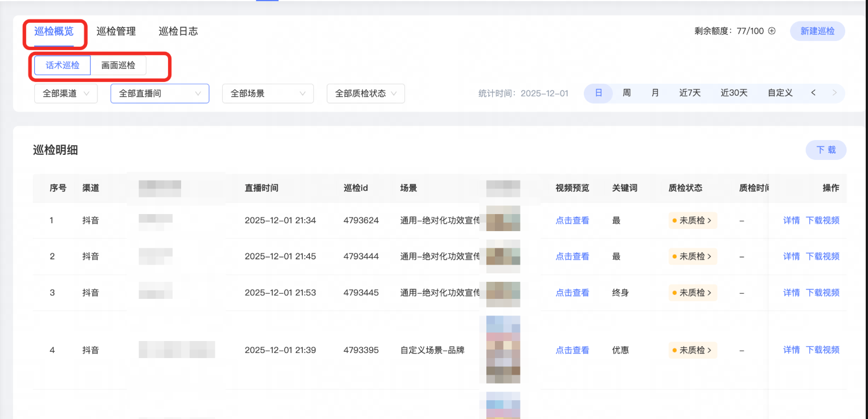This screenshot has height=419, width=868.
Task: Click the 巡检id value 4793395
Action: coord(361,350)
